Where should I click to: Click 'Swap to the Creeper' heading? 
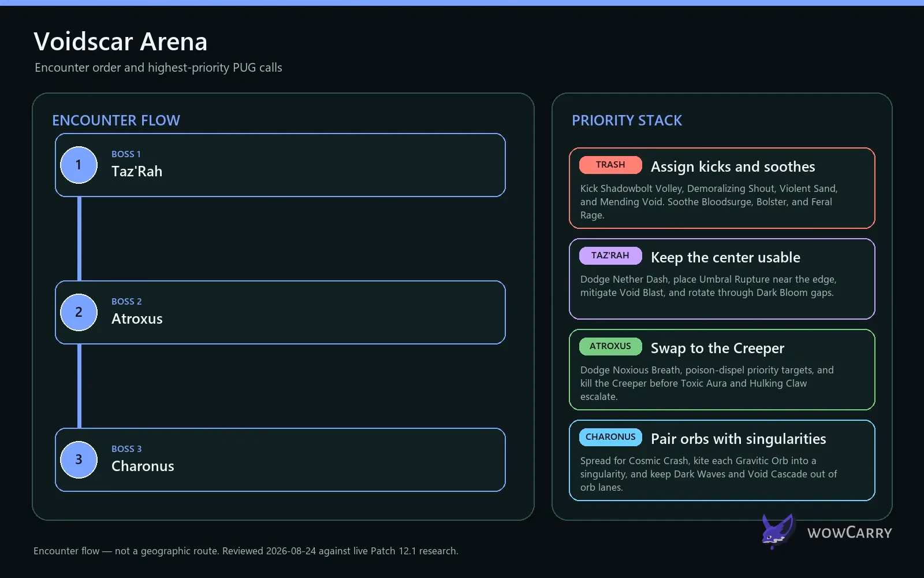(x=717, y=348)
